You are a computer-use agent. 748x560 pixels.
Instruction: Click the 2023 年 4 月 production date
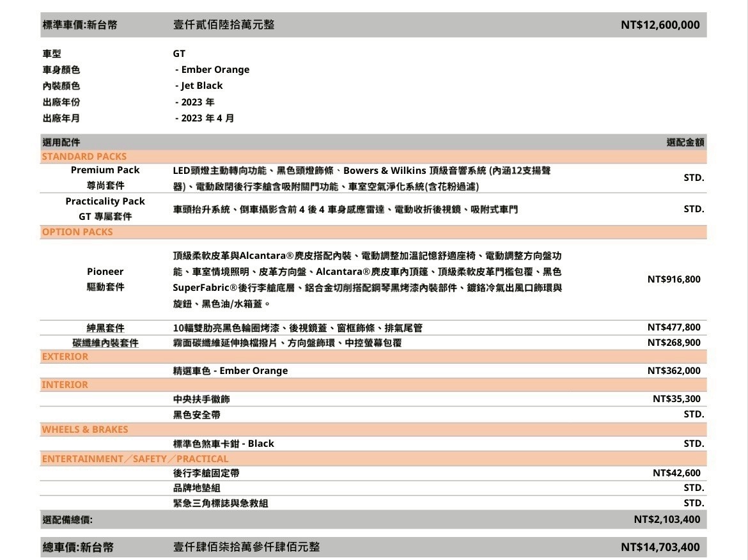205,118
